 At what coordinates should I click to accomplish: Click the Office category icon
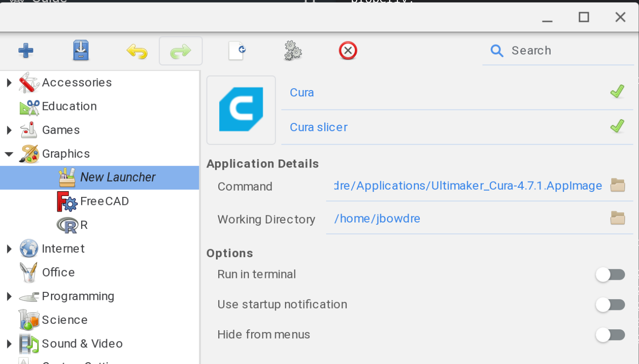pyautogui.click(x=28, y=273)
